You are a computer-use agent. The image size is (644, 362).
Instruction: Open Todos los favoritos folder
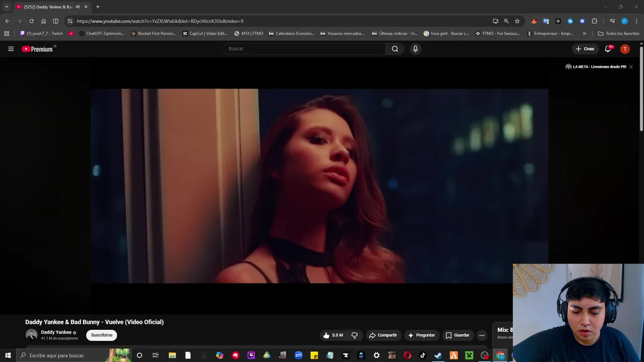pos(618,34)
